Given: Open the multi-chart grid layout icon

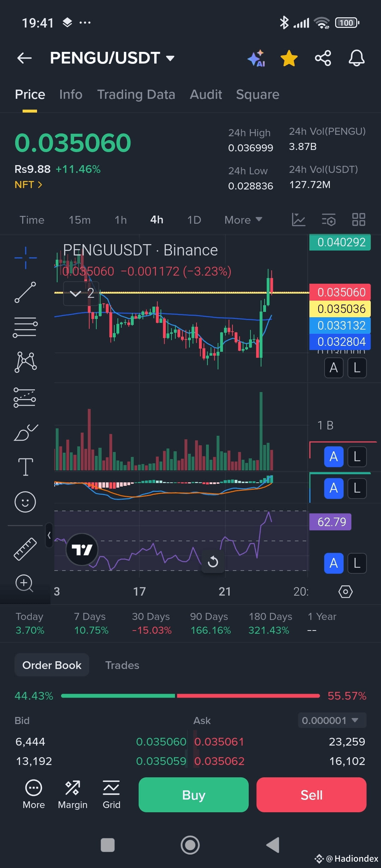Looking at the screenshot, I should coord(359,219).
